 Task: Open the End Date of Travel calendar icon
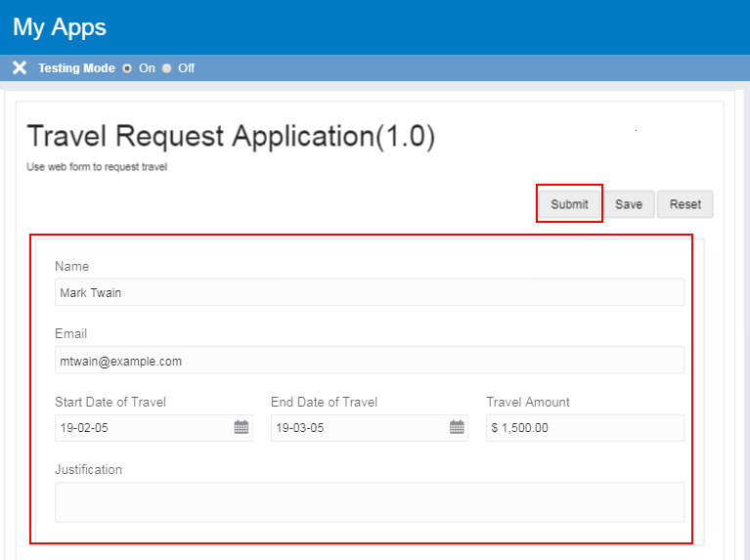pyautogui.click(x=457, y=428)
